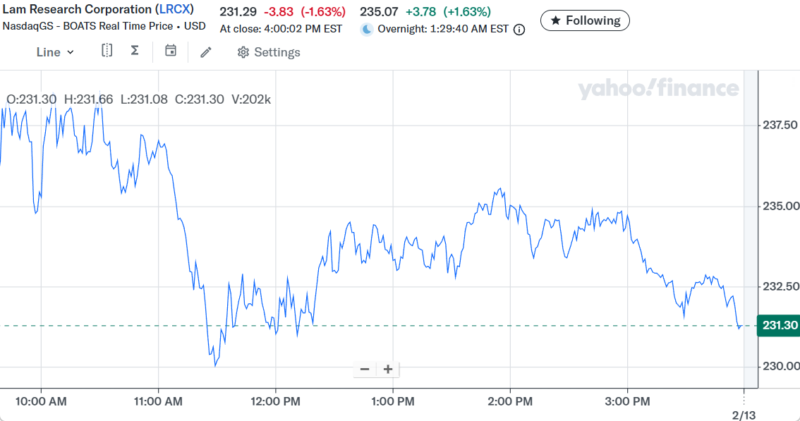Screen dimensions: 800x421
Task: Click the 235.00 price axis label
Action: [778, 206]
